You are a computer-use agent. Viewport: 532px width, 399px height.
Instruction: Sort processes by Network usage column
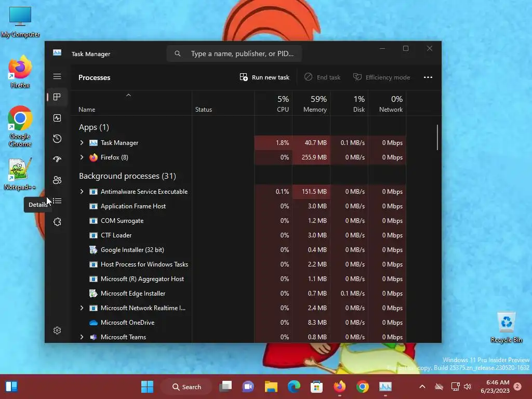click(x=387, y=103)
